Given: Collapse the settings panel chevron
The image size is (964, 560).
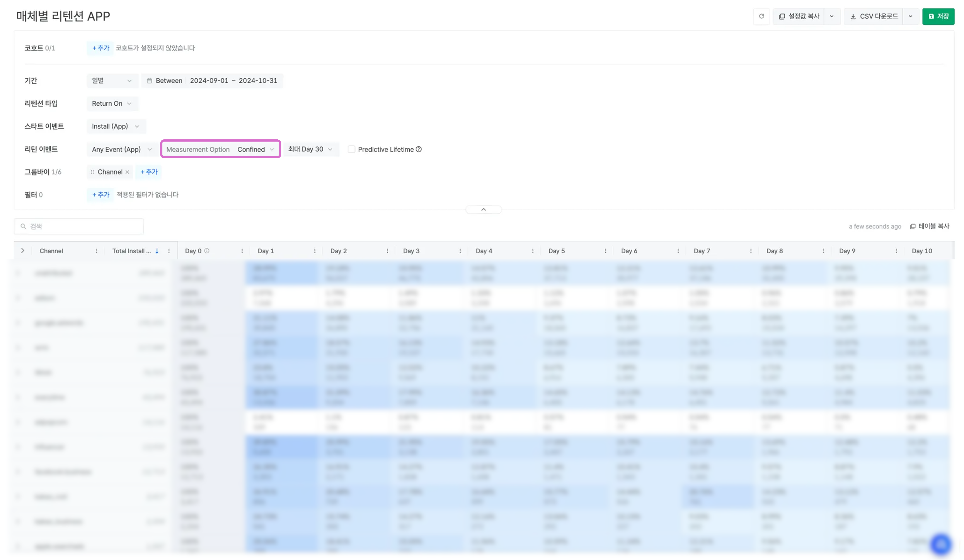Looking at the screenshot, I should (x=484, y=210).
